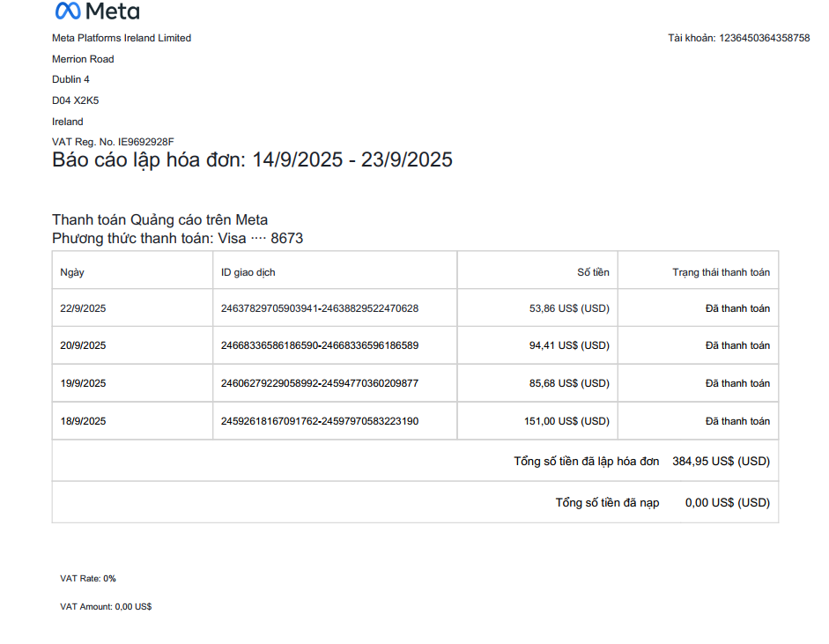Click the 'Ngày' column header
The height and width of the screenshot is (644, 829).
tap(72, 272)
